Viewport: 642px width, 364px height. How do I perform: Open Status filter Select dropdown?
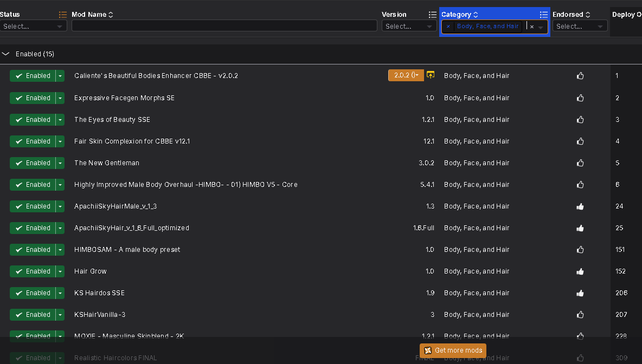click(33, 26)
